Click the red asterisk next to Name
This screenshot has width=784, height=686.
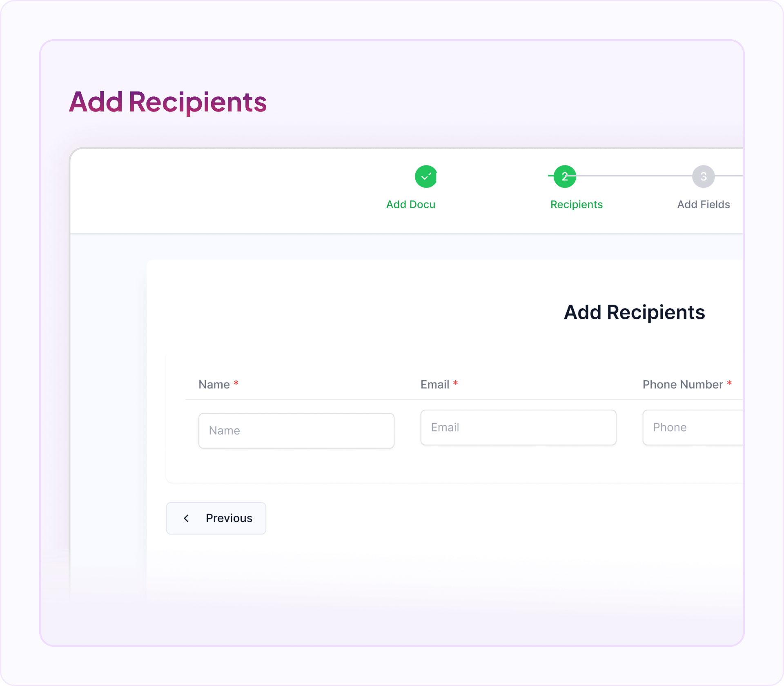[236, 383]
